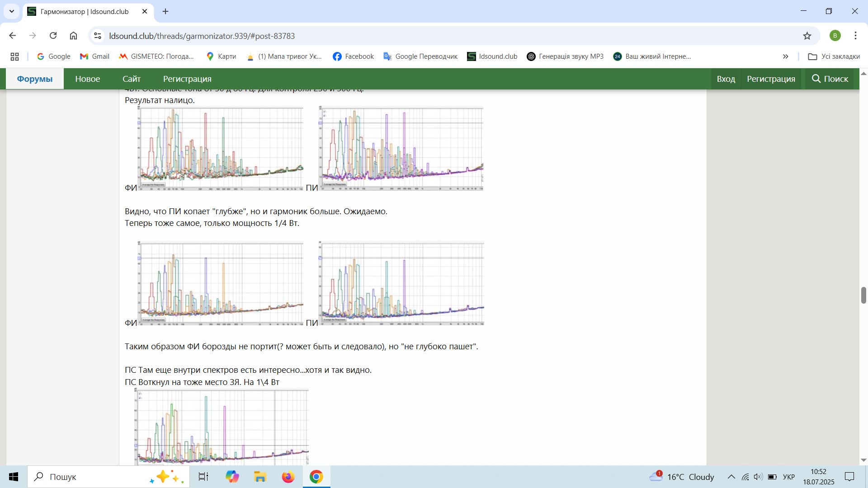Expand the tab search dropdown arrow
The image size is (868, 488).
(12, 11)
